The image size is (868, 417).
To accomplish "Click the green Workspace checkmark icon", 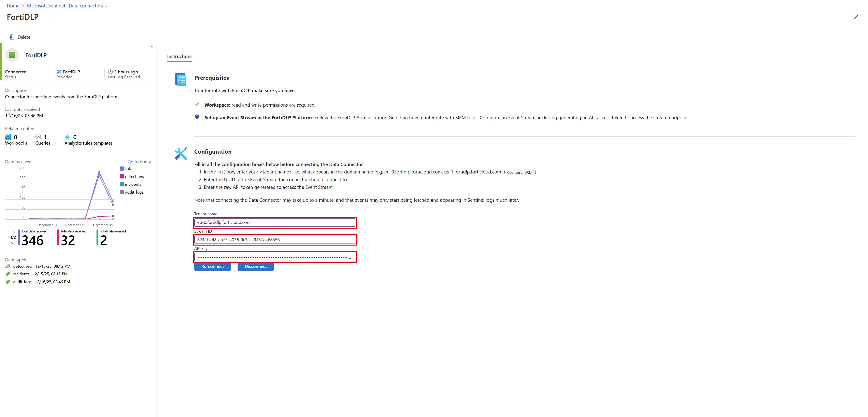I will (197, 104).
